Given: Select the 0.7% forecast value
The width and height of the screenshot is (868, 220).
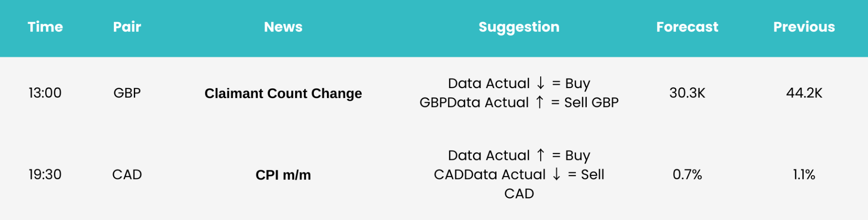Looking at the screenshot, I should (687, 174).
